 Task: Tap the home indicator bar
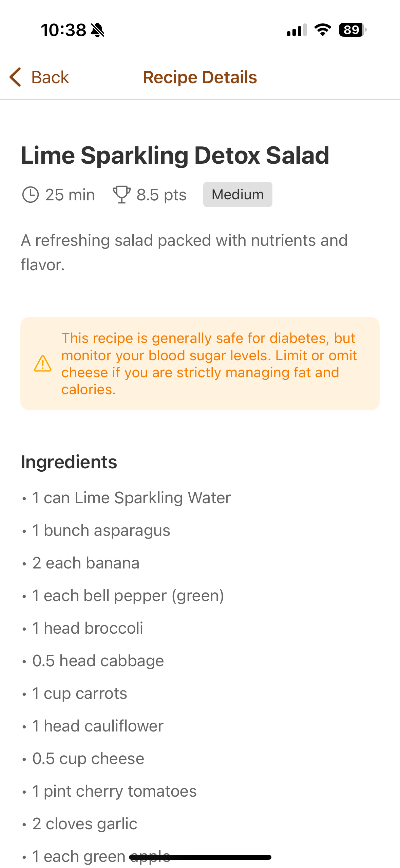[200, 857]
